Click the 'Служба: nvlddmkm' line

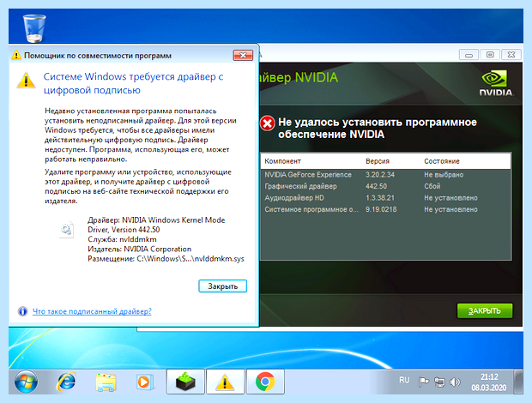(x=122, y=239)
